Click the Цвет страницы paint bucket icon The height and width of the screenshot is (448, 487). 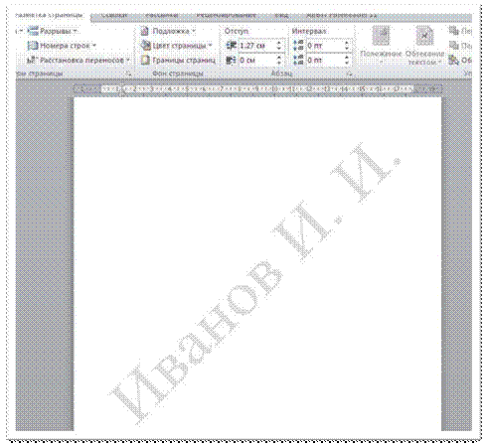[145, 46]
